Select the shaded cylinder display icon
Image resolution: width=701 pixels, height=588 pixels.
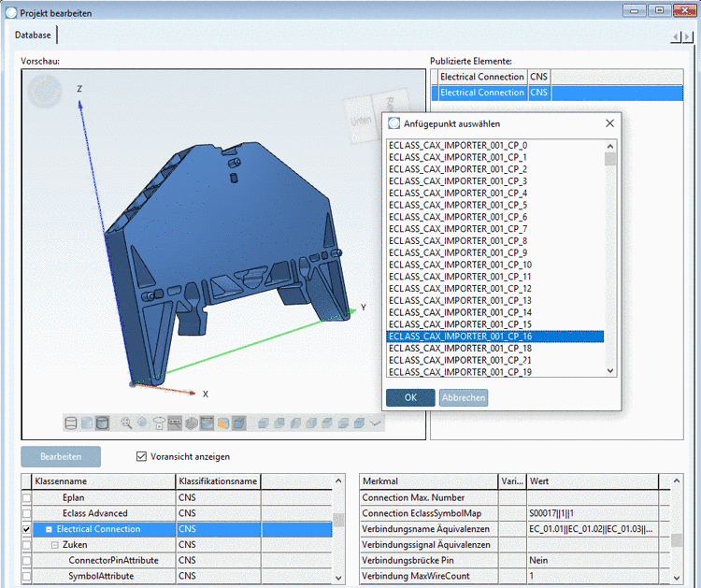tap(103, 423)
